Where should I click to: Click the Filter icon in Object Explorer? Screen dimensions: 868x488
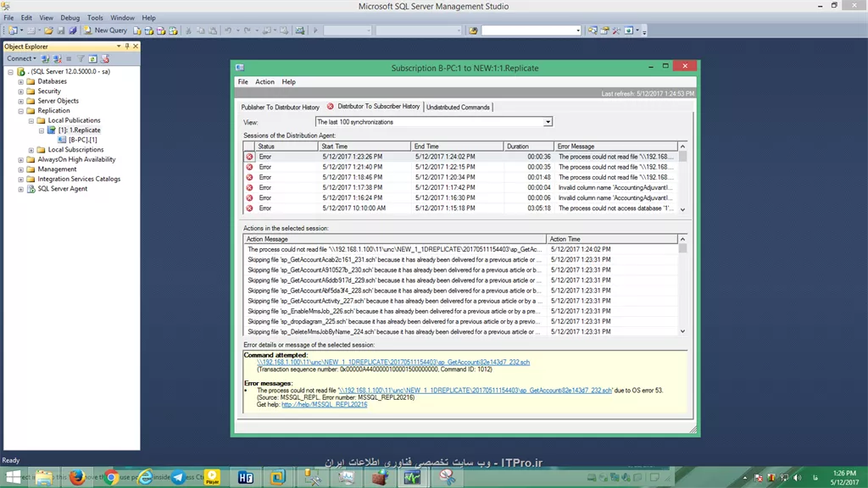click(x=81, y=58)
